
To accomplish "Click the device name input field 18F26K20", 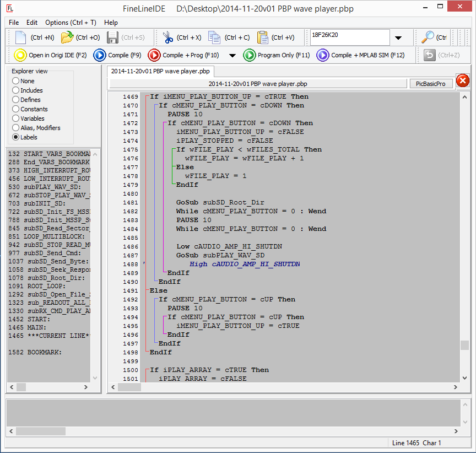I will 349,37.
